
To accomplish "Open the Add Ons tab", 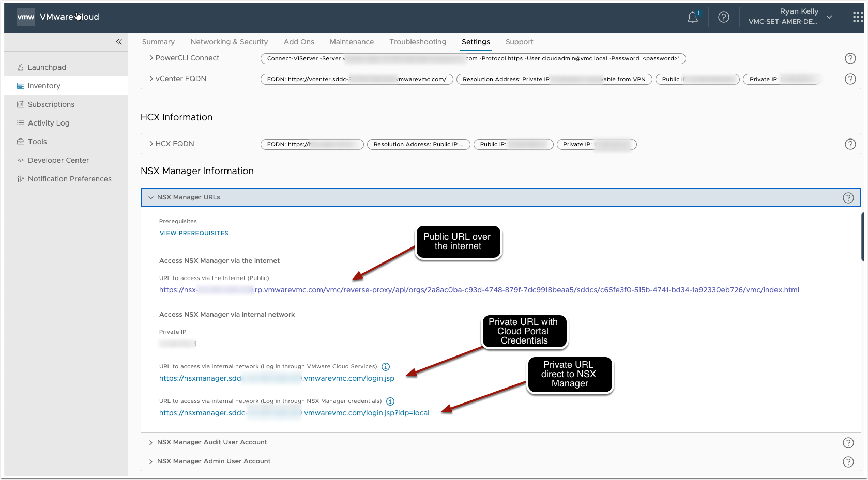I will [x=299, y=42].
